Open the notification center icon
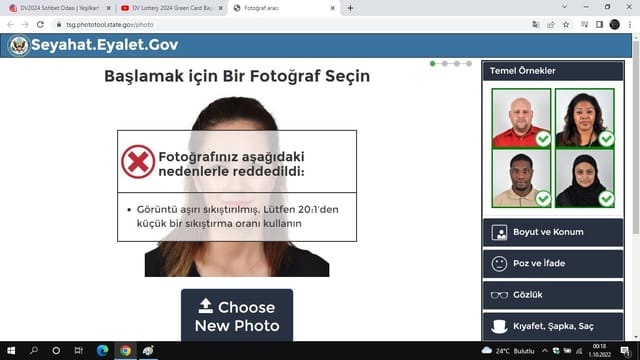640x360 pixels. coord(625,351)
